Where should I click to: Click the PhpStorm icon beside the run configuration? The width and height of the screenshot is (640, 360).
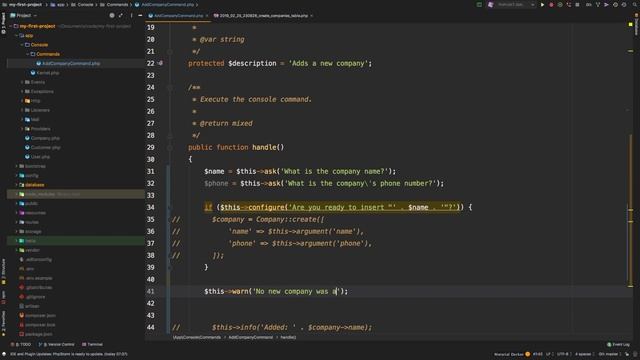491,4
